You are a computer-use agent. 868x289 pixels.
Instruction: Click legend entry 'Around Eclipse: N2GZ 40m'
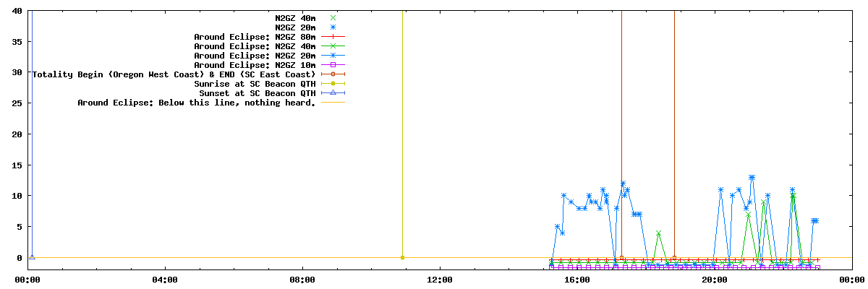[x=255, y=46]
